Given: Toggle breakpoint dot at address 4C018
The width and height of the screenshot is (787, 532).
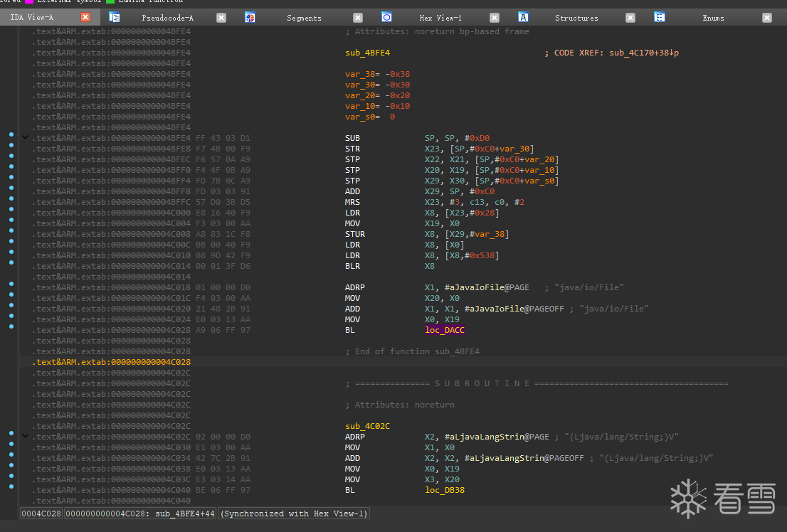Looking at the screenshot, I should tap(11, 284).
